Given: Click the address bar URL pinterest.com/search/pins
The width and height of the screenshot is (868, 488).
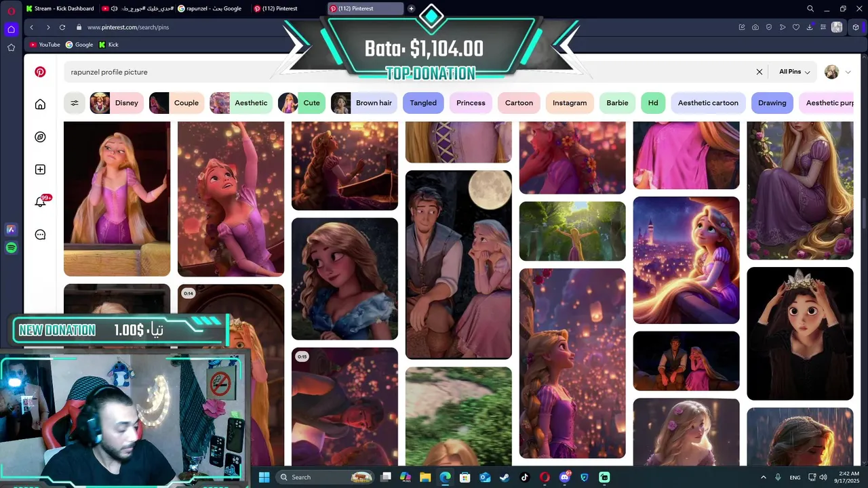Looking at the screenshot, I should (128, 27).
